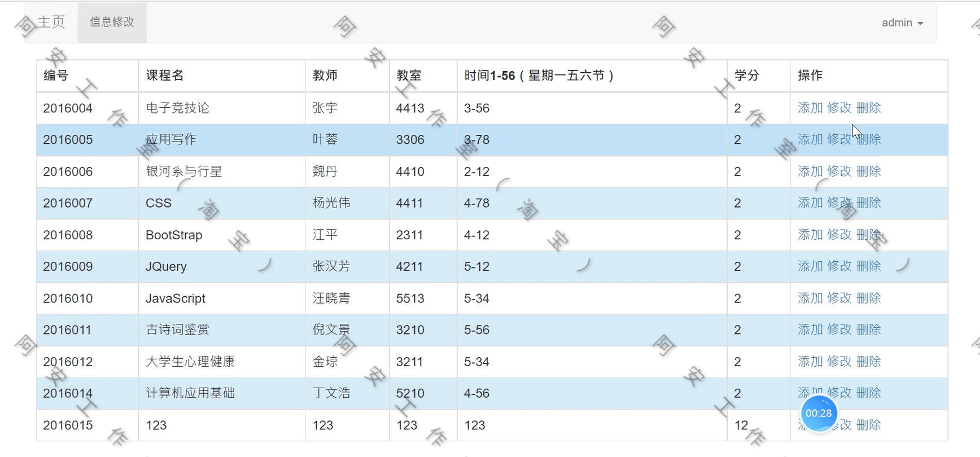Open the admin user dropdown
The width and height of the screenshot is (980, 457).
pos(902,23)
